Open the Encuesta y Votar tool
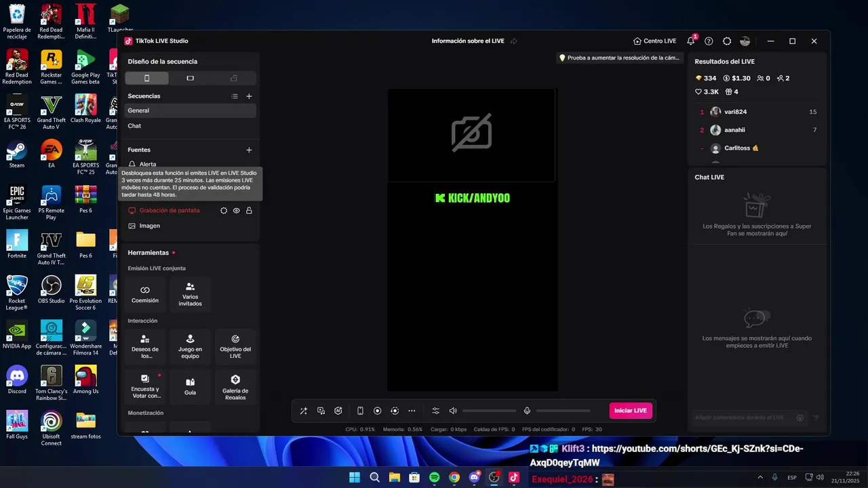868x488 pixels. pos(145,386)
